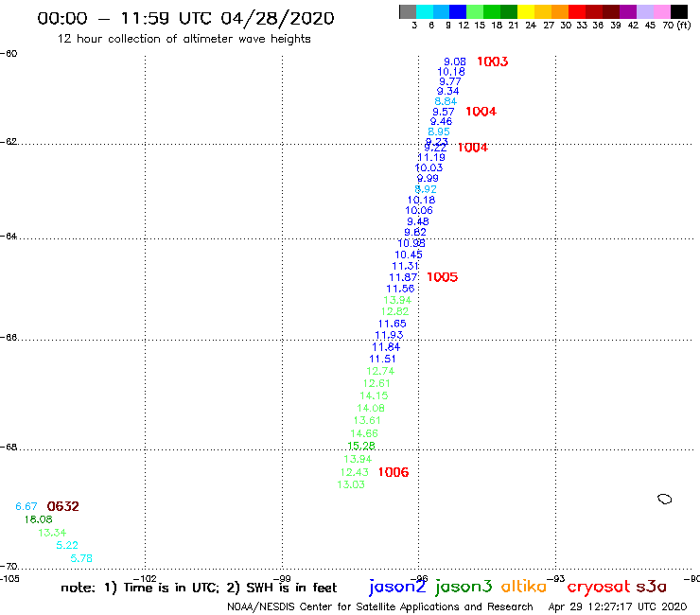The image size is (700, 615).
Task: Click the s3a satellite legend label
Action: [652, 588]
